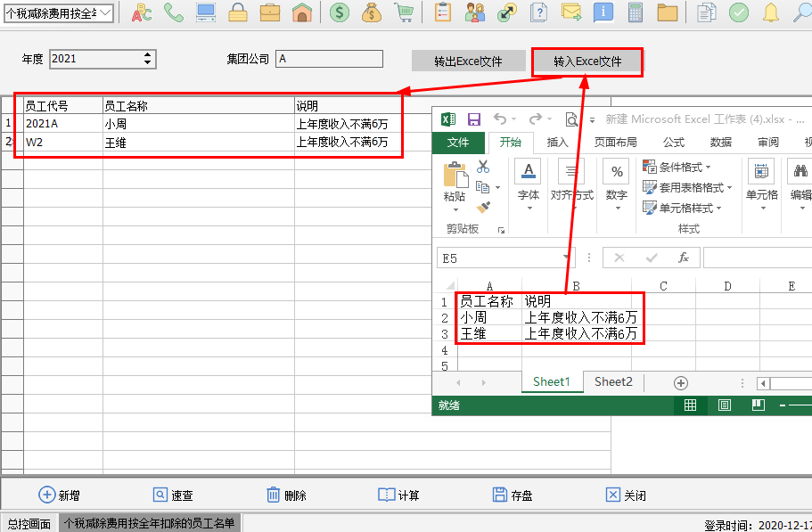Open Excel Name Box dropdown arrow
This screenshot has height=532, width=812.
click(567, 258)
